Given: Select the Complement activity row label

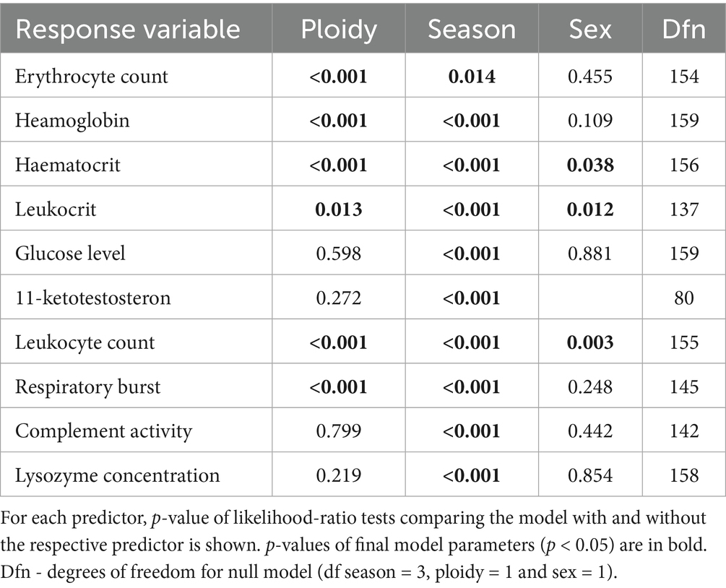Looking at the screenshot, I should coord(104,431).
